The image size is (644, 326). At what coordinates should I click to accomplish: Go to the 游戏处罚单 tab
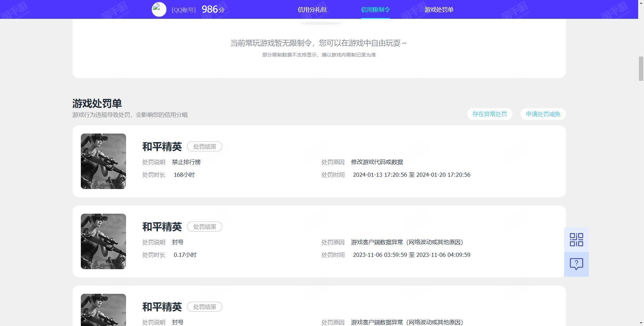click(439, 10)
